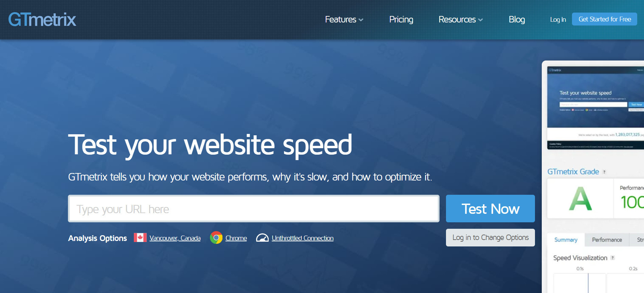Expand the Features dropdown menu

tap(344, 20)
